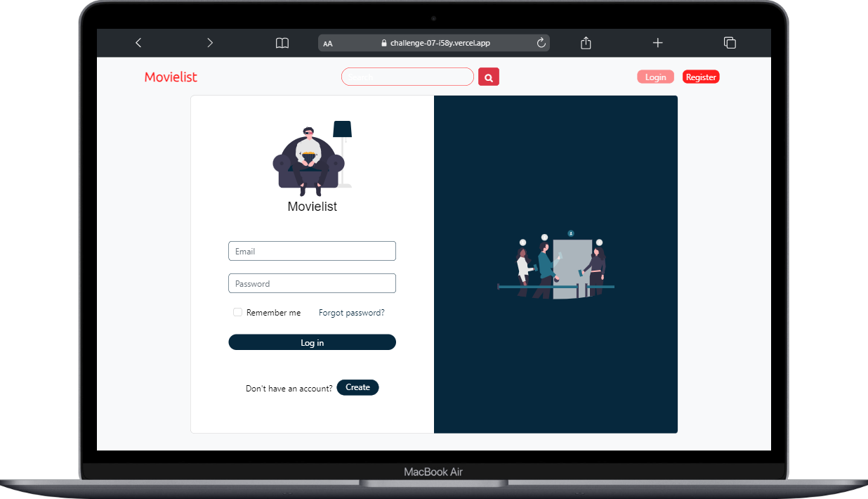Show the tab overview icon
Viewport: 868px width, 499px height.
coord(730,43)
